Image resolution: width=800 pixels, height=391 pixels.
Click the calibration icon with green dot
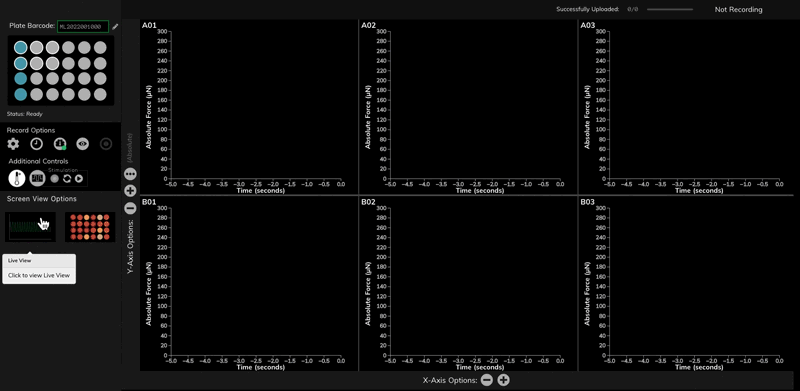tap(60, 144)
